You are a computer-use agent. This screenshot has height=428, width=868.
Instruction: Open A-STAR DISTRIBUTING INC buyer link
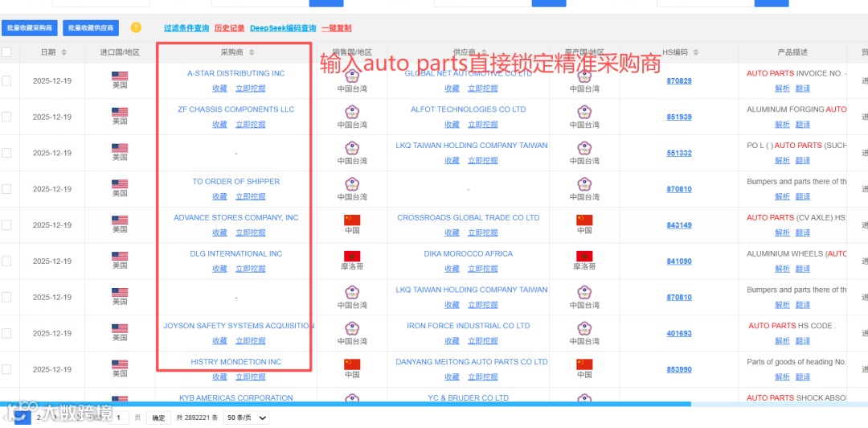[x=235, y=73]
